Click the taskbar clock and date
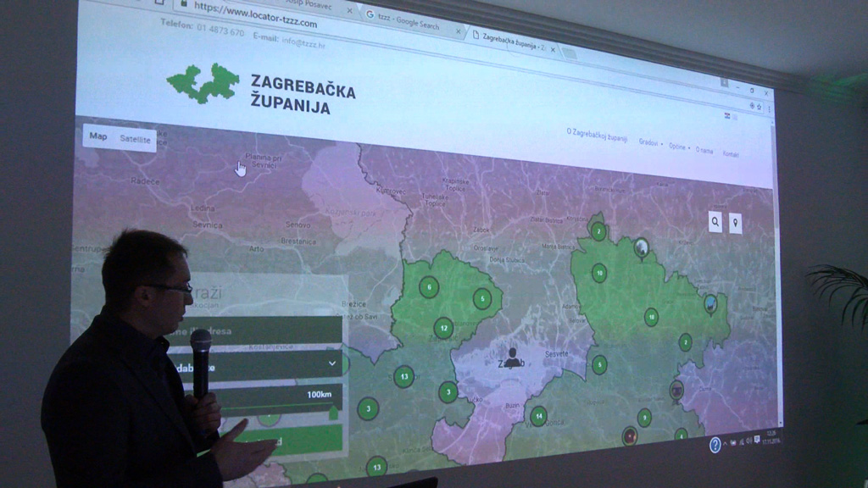This screenshot has width=868, height=488. [770, 437]
